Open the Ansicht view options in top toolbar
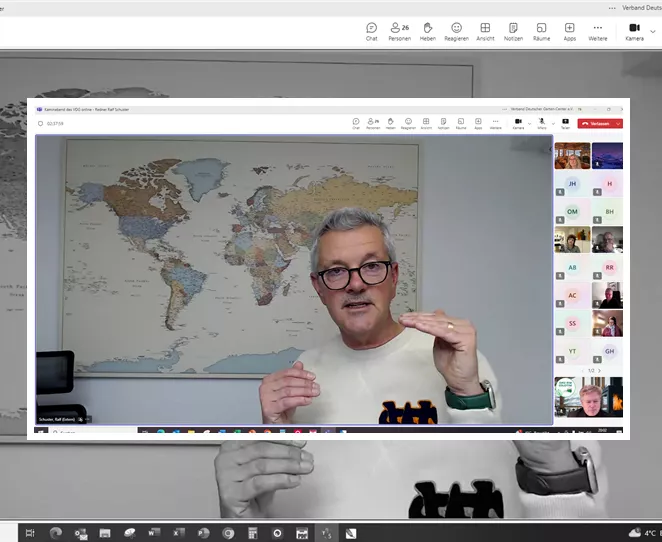Screen dimensions: 662x542 coord(485,32)
